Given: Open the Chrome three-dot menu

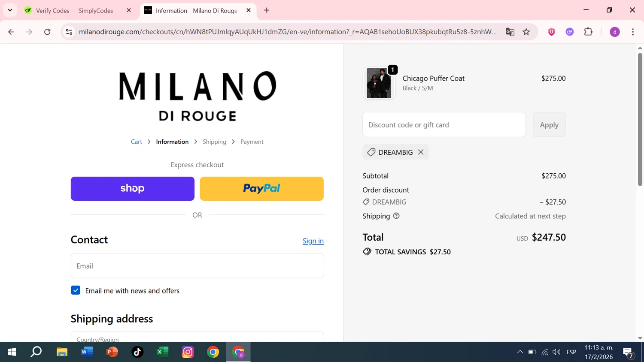Looking at the screenshot, I should [633, 32].
